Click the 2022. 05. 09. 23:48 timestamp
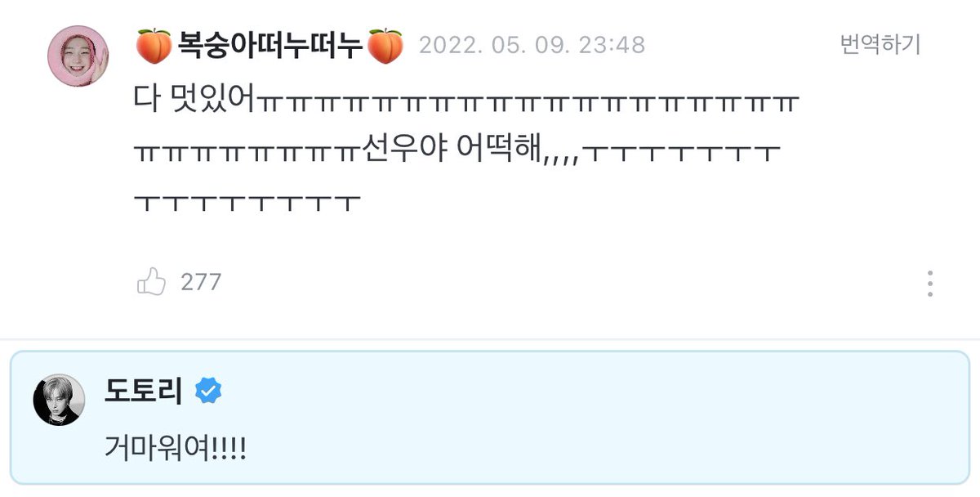This screenshot has height=497, width=980. point(532,46)
